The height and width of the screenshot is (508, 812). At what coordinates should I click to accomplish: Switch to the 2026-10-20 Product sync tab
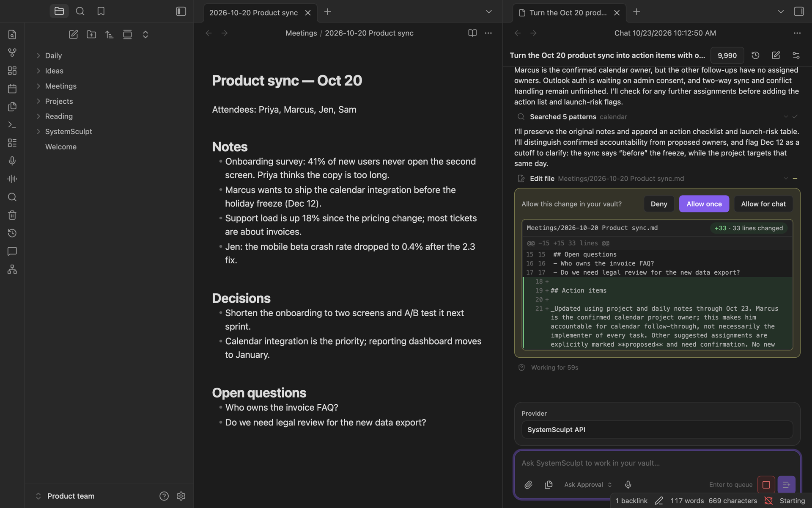254,13
